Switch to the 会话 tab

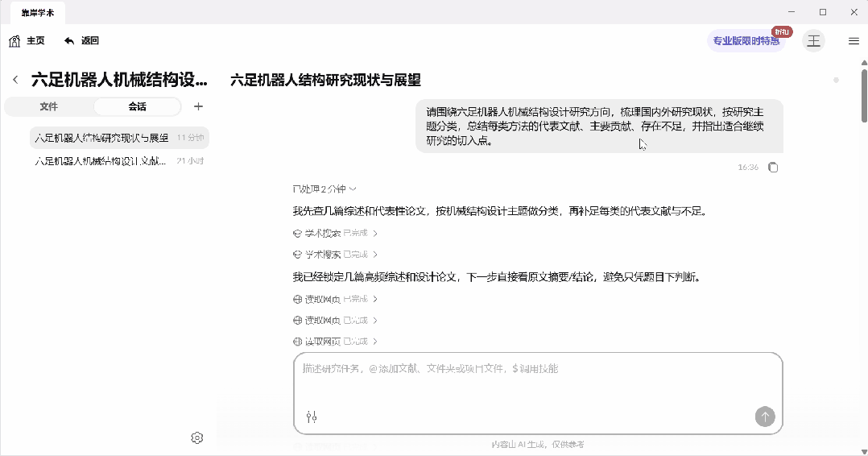[137, 106]
